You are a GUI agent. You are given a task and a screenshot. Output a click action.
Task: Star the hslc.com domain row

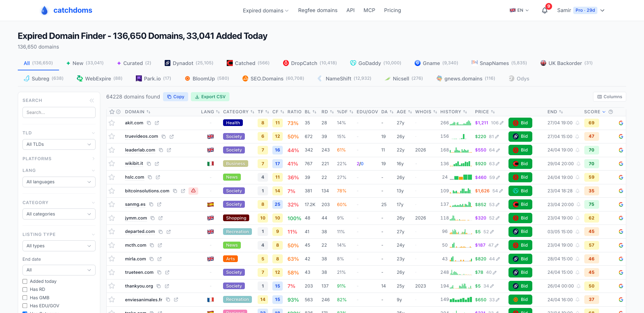coord(112,177)
